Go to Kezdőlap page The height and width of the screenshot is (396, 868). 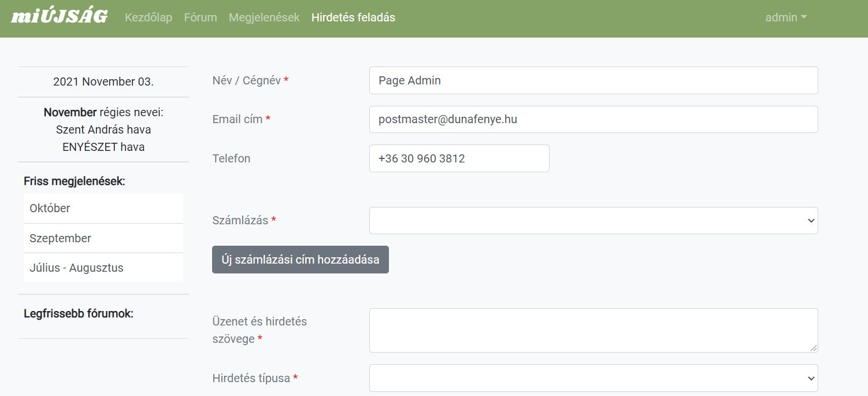[149, 17]
